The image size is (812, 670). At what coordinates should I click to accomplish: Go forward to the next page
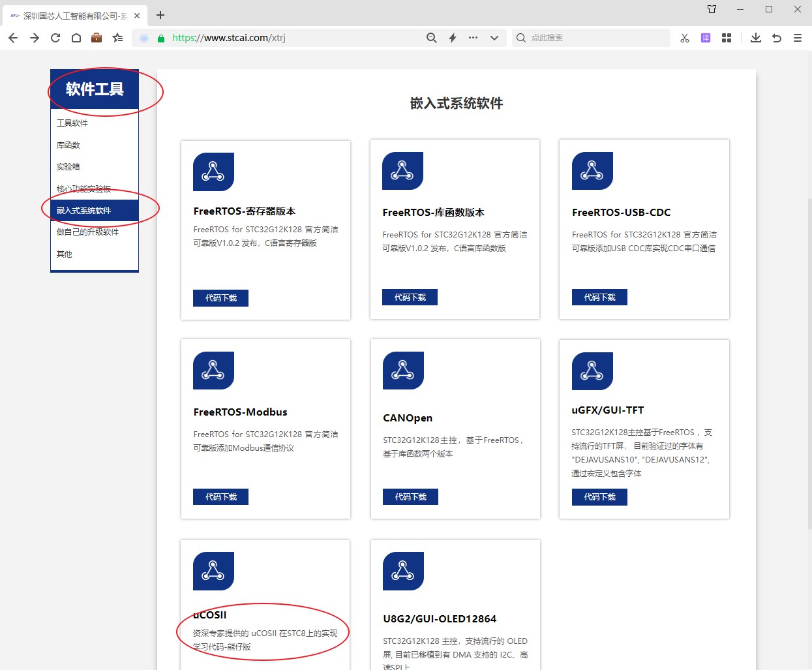pyautogui.click(x=35, y=38)
